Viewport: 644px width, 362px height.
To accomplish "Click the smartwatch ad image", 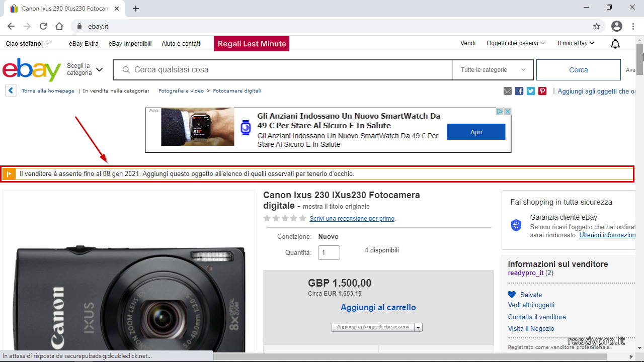I will pyautogui.click(x=197, y=127).
